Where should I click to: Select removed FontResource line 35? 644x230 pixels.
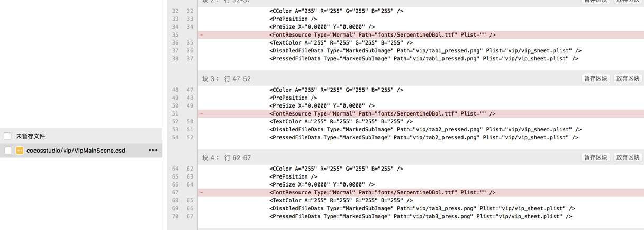(421, 34)
